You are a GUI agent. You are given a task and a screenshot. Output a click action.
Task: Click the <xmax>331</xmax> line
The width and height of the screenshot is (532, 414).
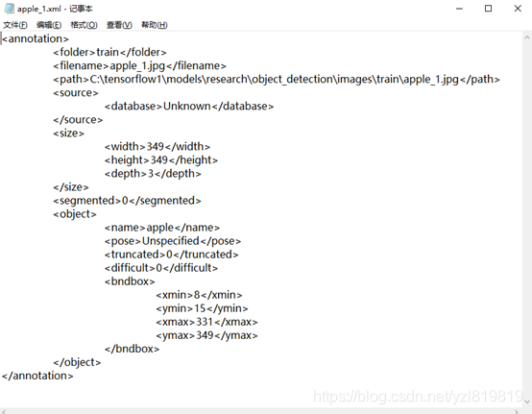tap(206, 322)
